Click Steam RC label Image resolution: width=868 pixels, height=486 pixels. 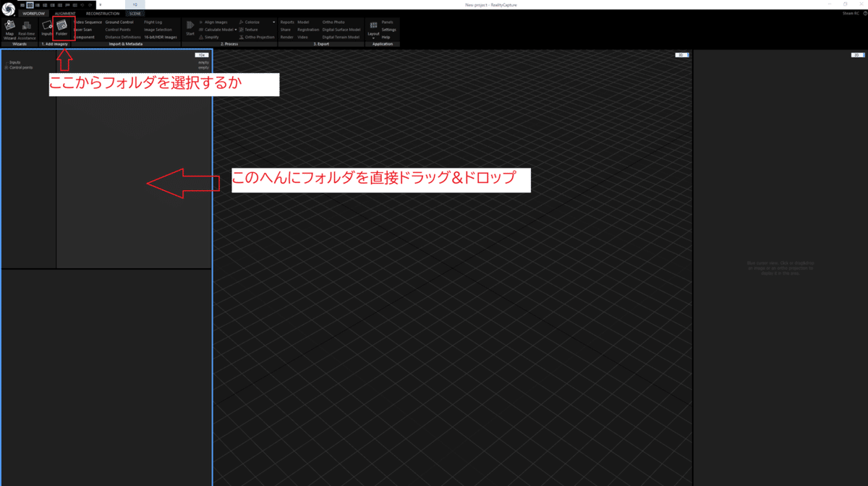click(x=851, y=13)
